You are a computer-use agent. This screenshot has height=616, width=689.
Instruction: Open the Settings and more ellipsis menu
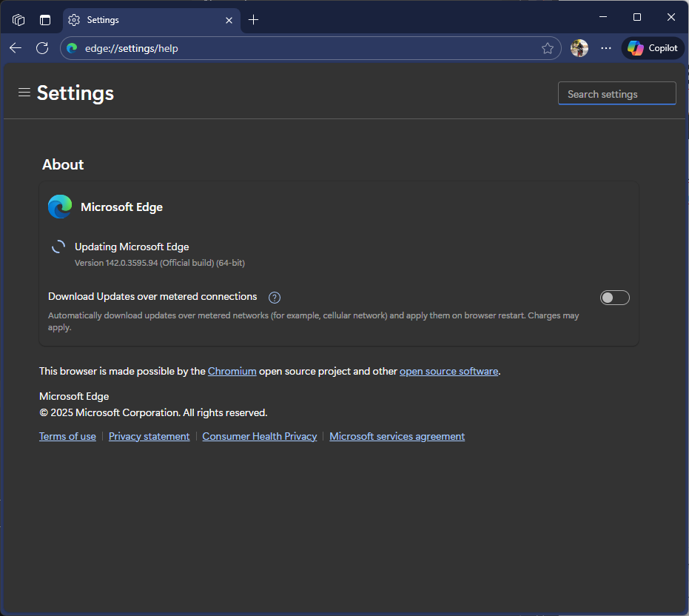pos(606,48)
